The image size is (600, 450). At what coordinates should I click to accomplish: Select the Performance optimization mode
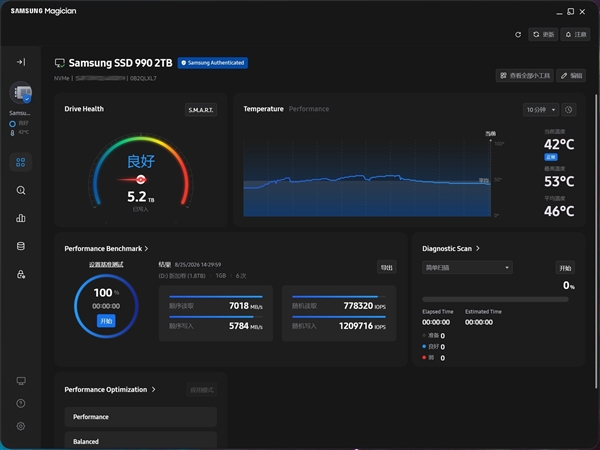pyautogui.click(x=141, y=417)
